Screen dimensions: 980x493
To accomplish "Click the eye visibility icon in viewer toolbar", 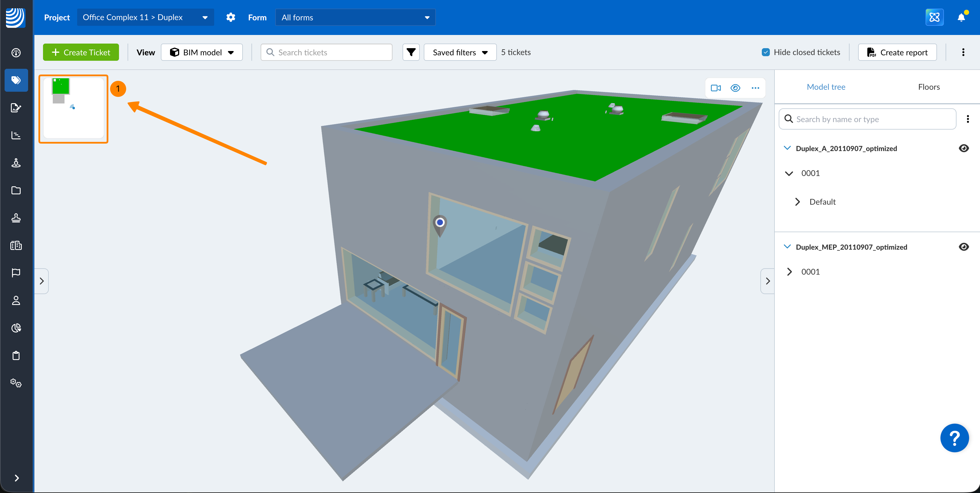I will (735, 88).
